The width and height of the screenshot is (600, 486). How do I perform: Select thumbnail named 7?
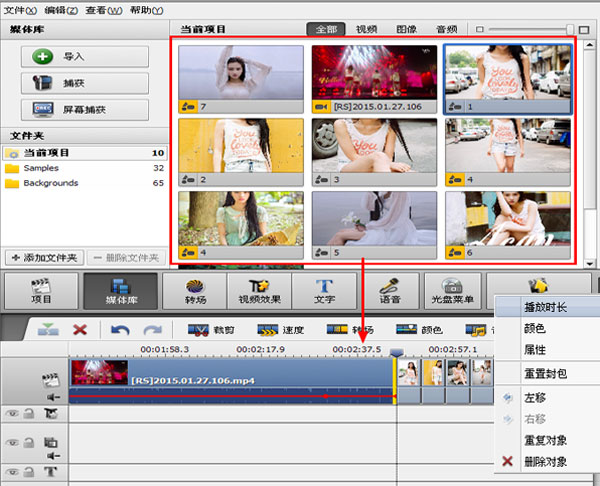pos(241,79)
